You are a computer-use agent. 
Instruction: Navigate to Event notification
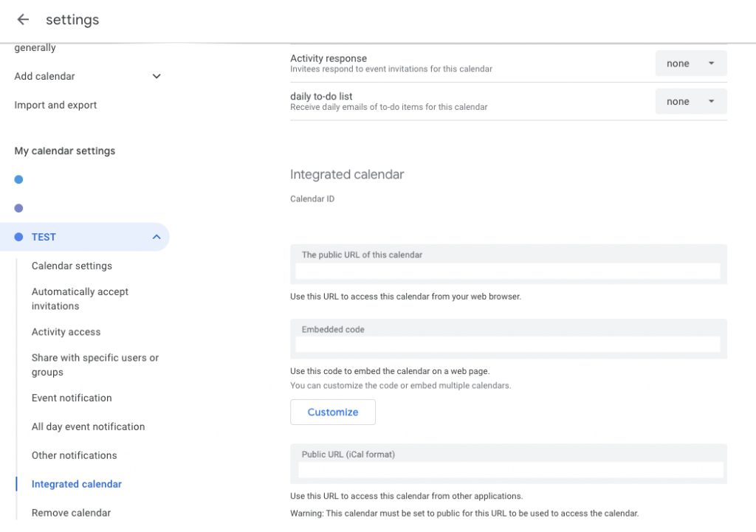point(72,398)
